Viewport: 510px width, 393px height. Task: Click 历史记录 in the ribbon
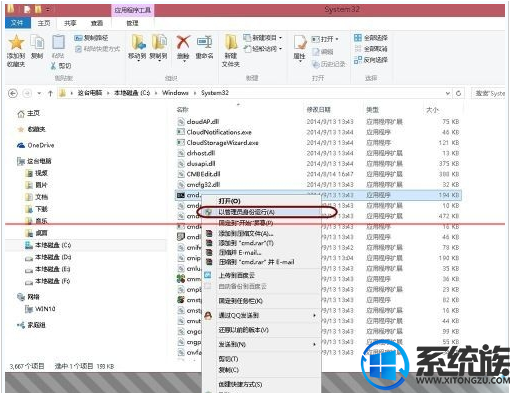pos(328,64)
